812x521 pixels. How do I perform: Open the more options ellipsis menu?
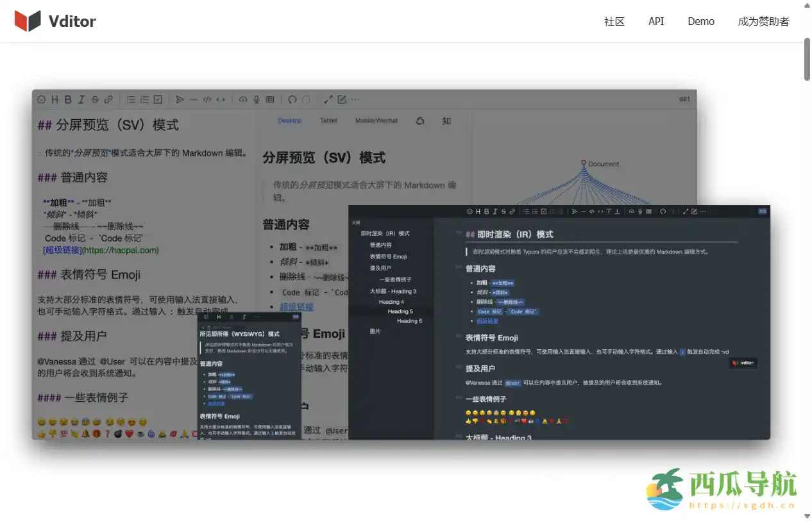[355, 99]
